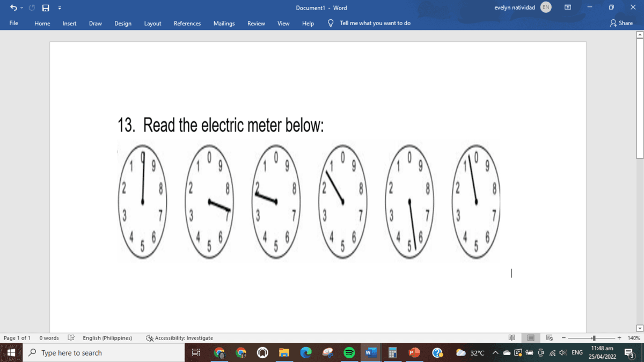644x362 pixels.
Task: Click the Type here to search box
Action: tap(103, 352)
